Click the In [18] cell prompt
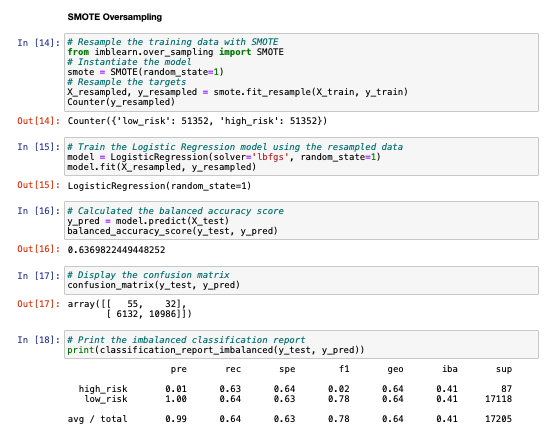 (38, 340)
